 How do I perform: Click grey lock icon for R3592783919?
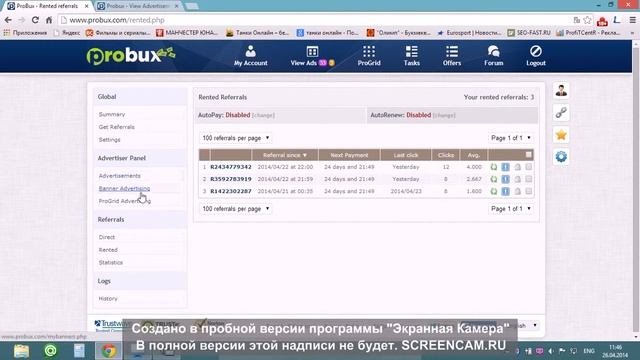(x=517, y=179)
